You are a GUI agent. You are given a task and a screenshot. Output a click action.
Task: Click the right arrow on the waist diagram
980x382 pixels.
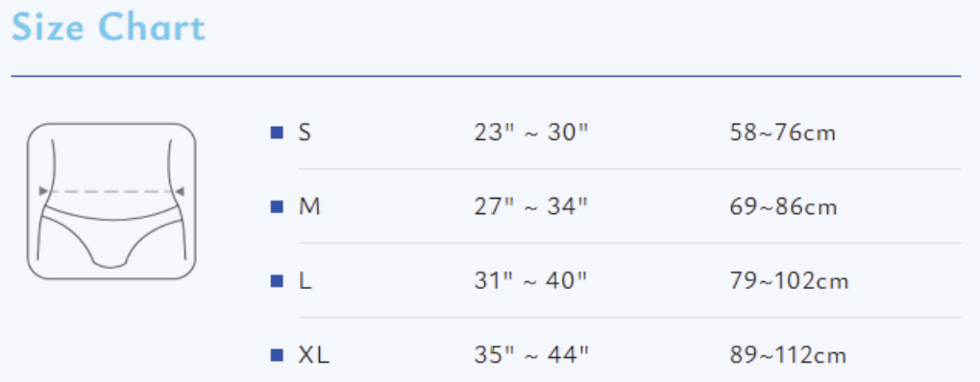(x=180, y=191)
